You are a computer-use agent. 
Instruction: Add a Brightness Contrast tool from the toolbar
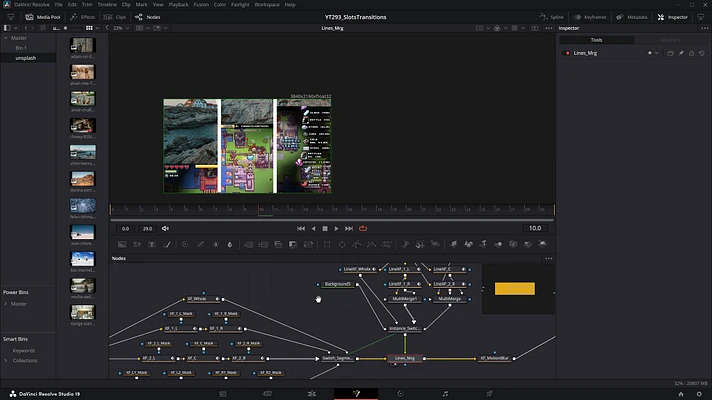click(x=215, y=244)
